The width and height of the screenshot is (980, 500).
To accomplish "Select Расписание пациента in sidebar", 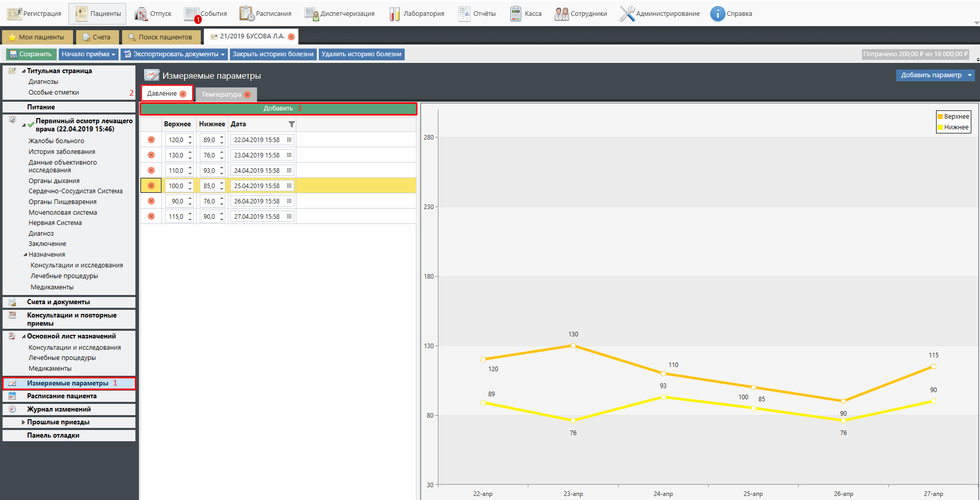I will click(61, 396).
